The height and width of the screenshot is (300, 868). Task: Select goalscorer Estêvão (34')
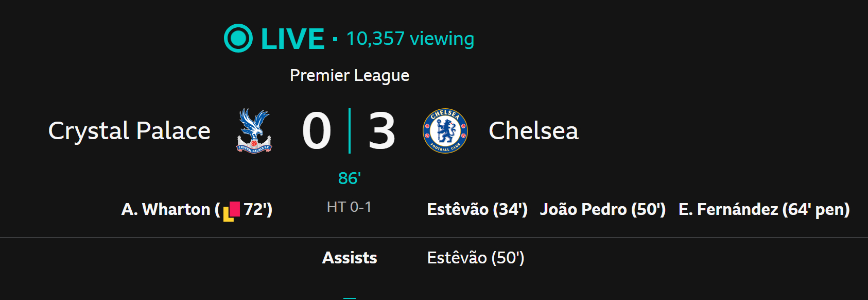477,209
